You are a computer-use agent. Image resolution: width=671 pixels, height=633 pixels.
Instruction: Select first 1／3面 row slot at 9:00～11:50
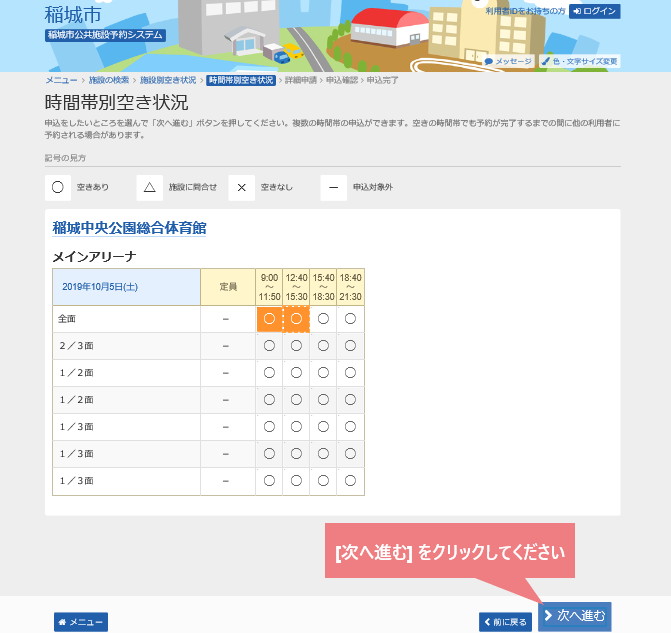pyautogui.click(x=269, y=427)
